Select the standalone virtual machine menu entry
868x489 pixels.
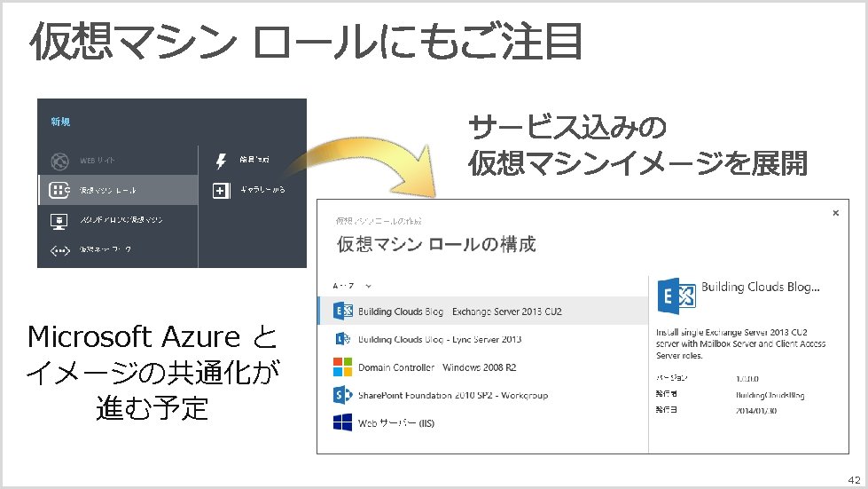pyautogui.click(x=118, y=220)
